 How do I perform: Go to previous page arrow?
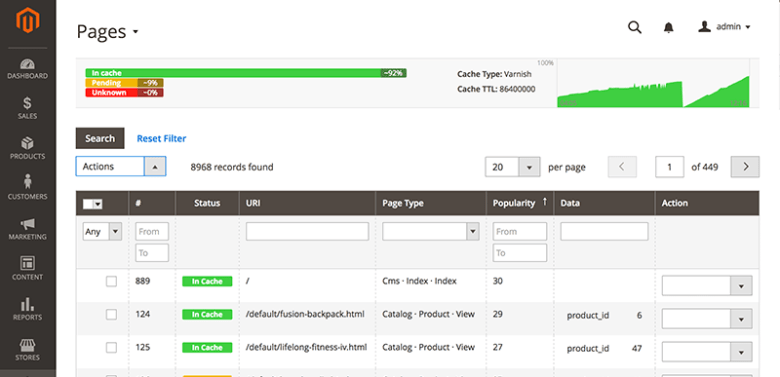click(x=622, y=167)
